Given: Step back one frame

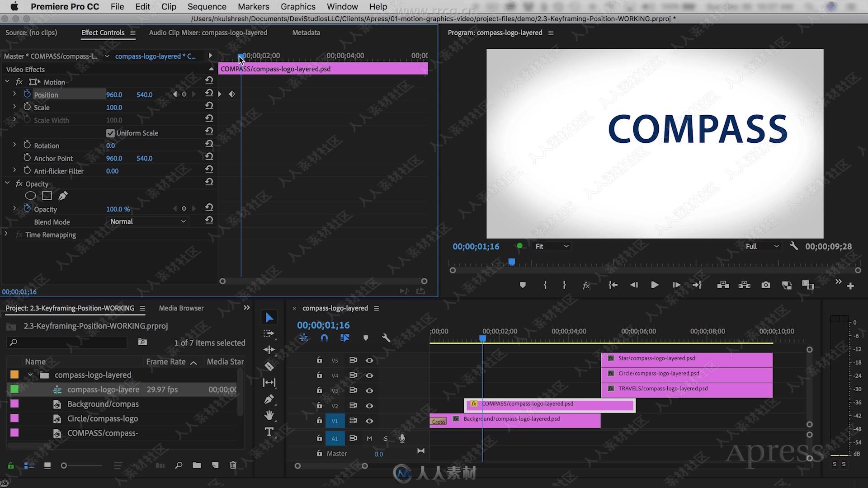Looking at the screenshot, I should 634,285.
